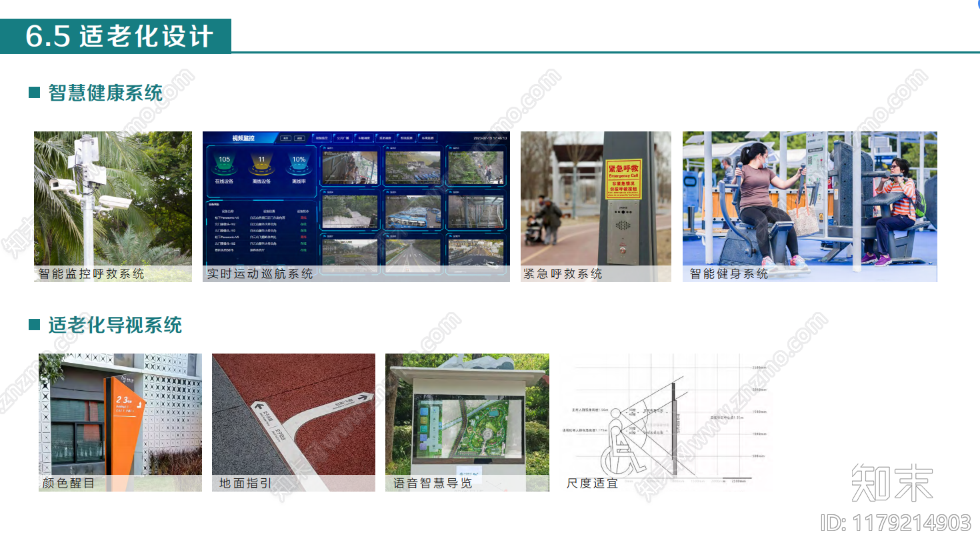Select the '智慧健康系统' section heading

(x=105, y=93)
